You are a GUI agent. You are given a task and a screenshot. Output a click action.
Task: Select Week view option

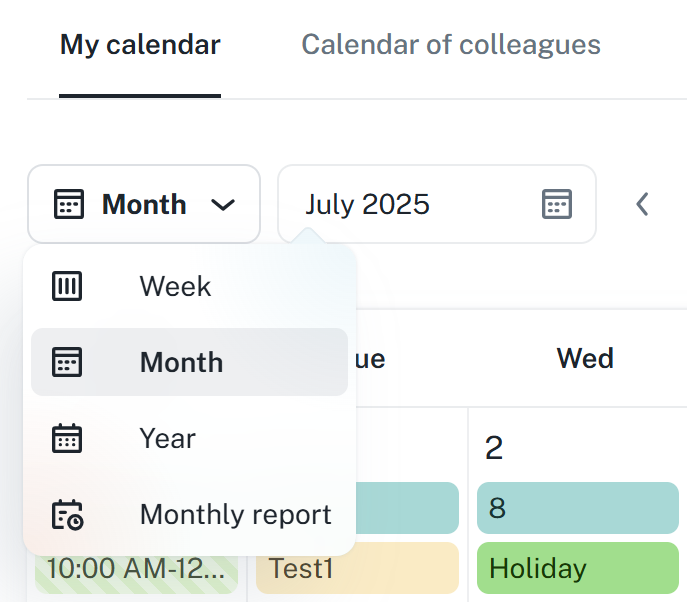[176, 287]
